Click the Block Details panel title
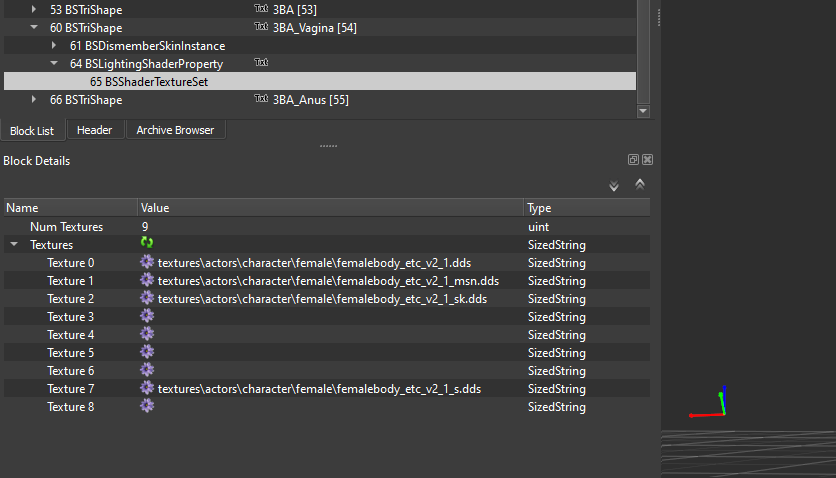836x478 pixels. pyautogui.click(x=37, y=160)
